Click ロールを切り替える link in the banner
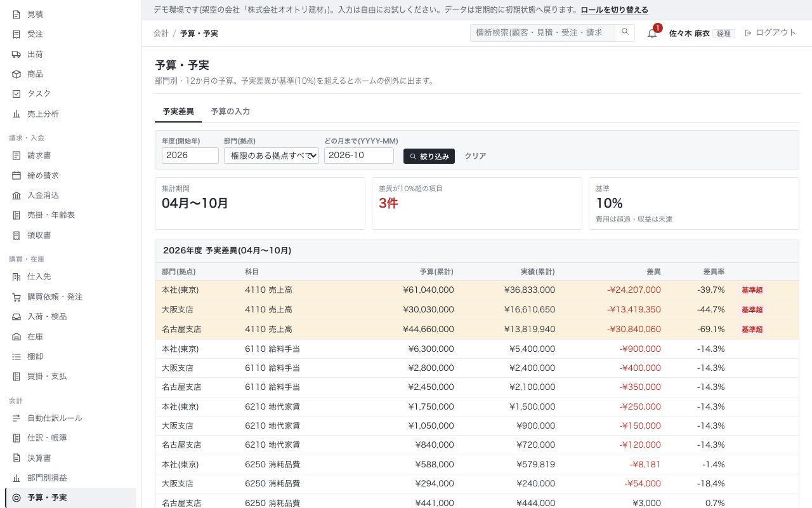Image resolution: width=812 pixels, height=508 pixels. click(615, 10)
